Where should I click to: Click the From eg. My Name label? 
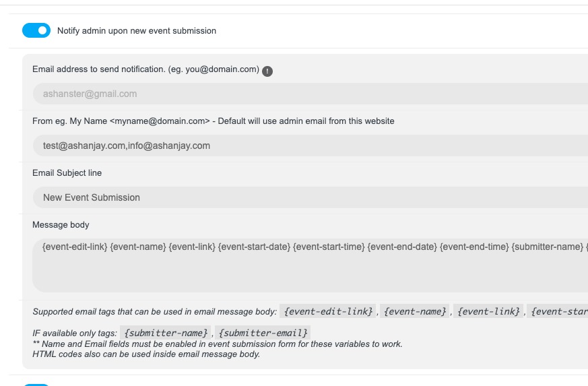point(214,121)
